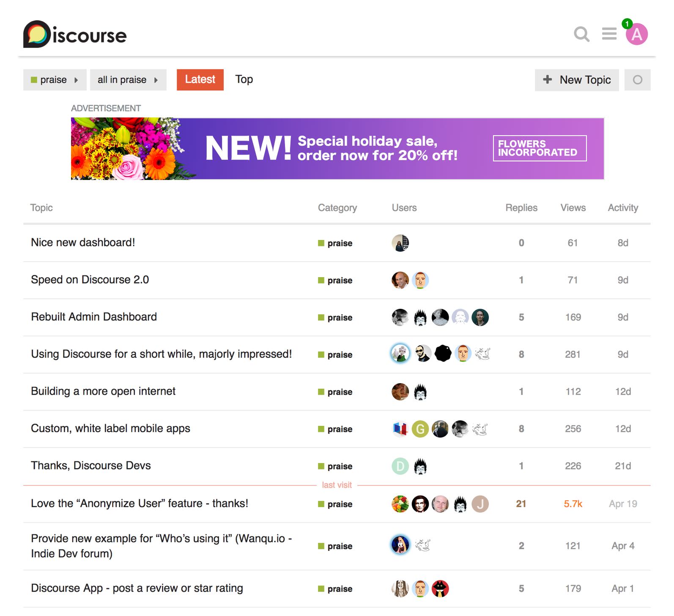
Task: Create a New Topic
Action: (576, 80)
